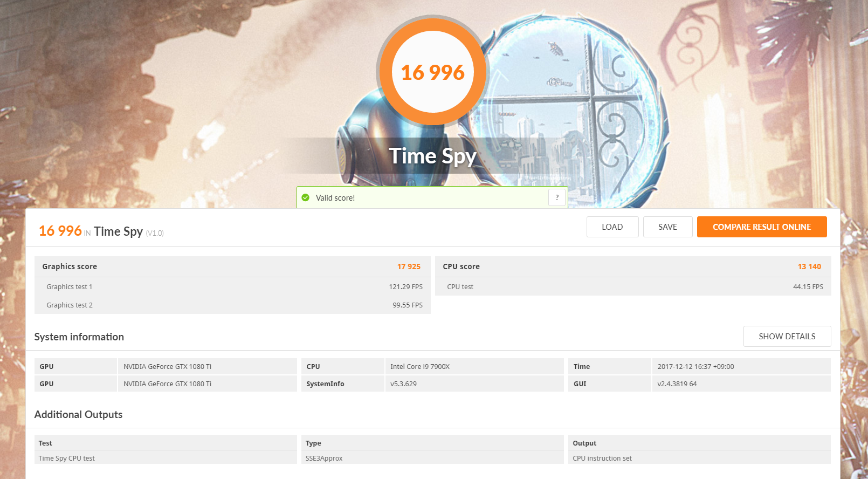Click the 44.15 FPS value
868x479 pixels.
pos(808,286)
